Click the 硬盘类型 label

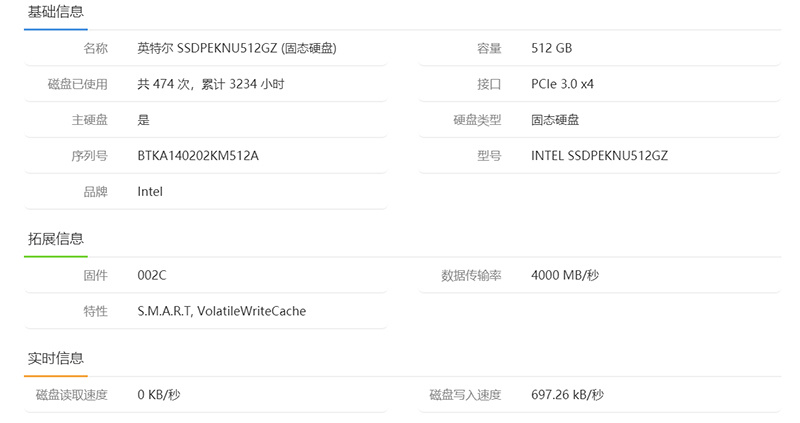(477, 120)
